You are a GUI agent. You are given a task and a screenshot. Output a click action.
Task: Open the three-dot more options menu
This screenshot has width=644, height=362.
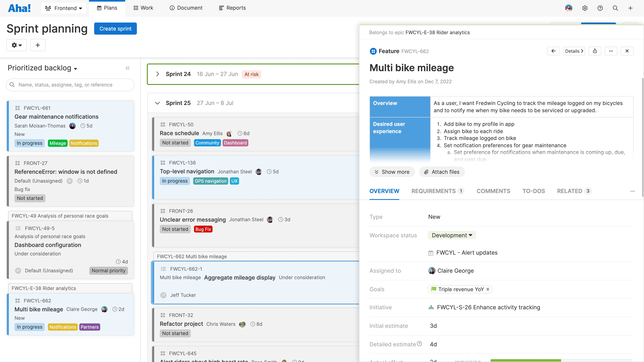point(611,51)
